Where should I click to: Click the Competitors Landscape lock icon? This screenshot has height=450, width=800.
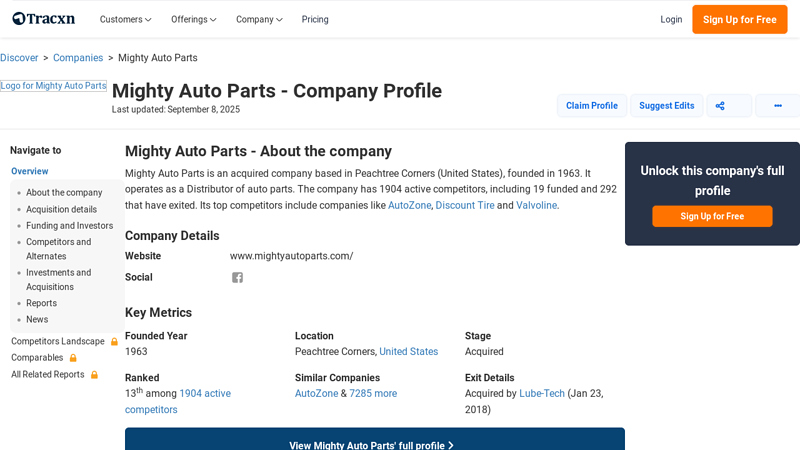click(114, 341)
